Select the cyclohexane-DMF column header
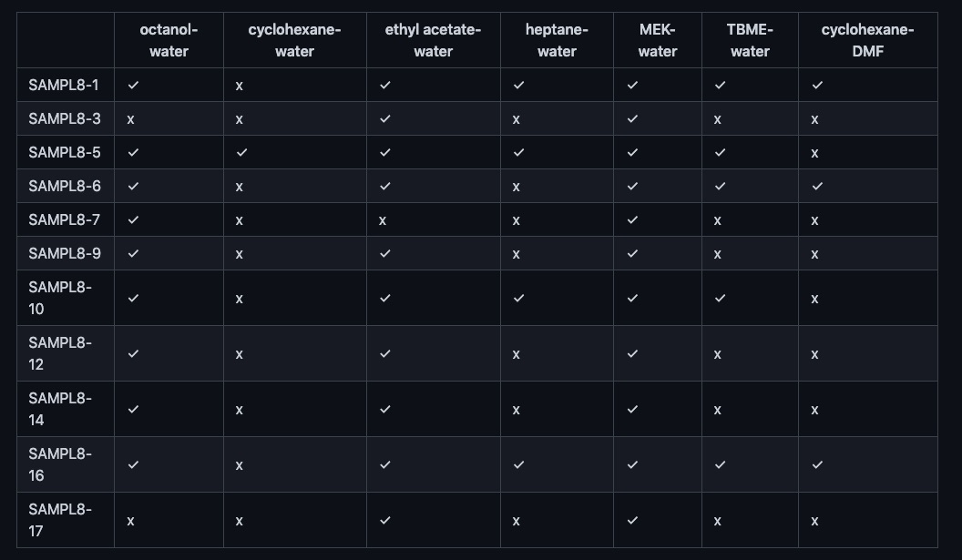Screen dimensions: 962x560 867,40
